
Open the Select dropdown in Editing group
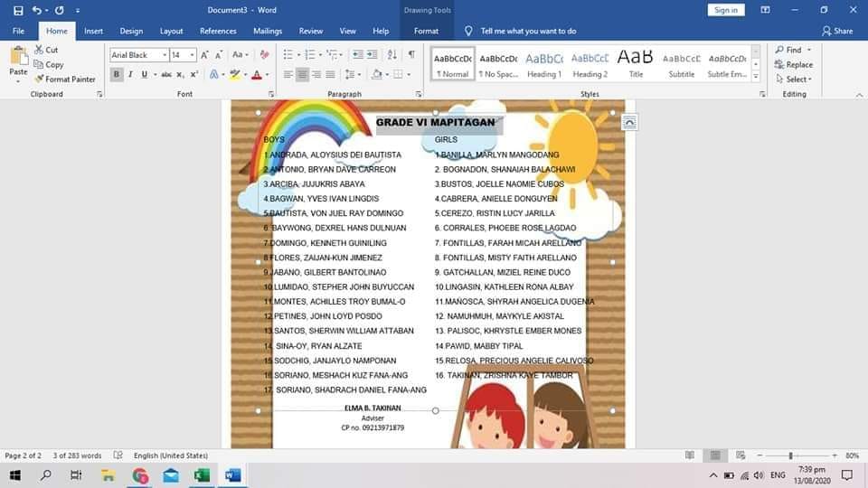pyautogui.click(x=795, y=80)
